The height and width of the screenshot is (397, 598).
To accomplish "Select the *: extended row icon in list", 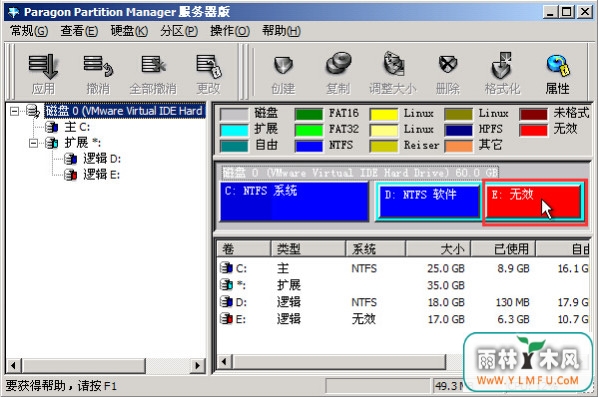I will pyautogui.click(x=227, y=284).
